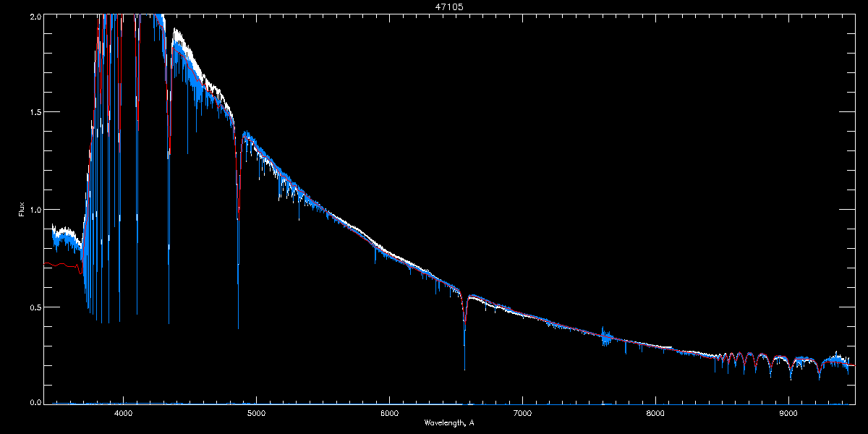
Task: Click the 7000 wavelength tick label
Action: pos(522,413)
